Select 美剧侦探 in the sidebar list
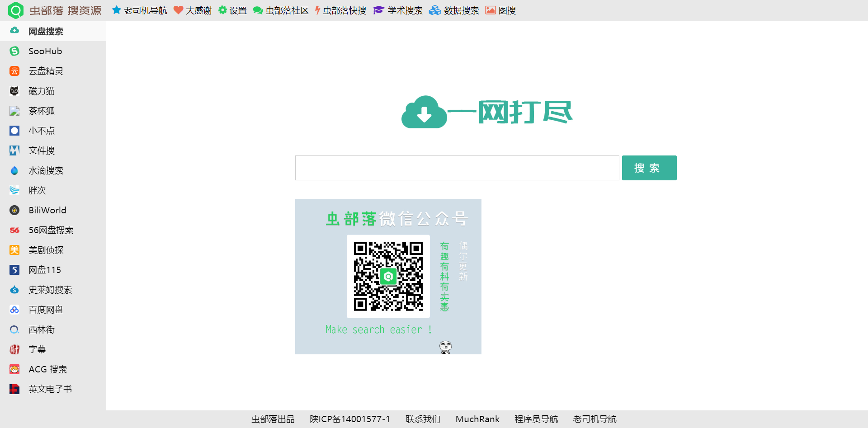The image size is (868, 428). click(46, 250)
